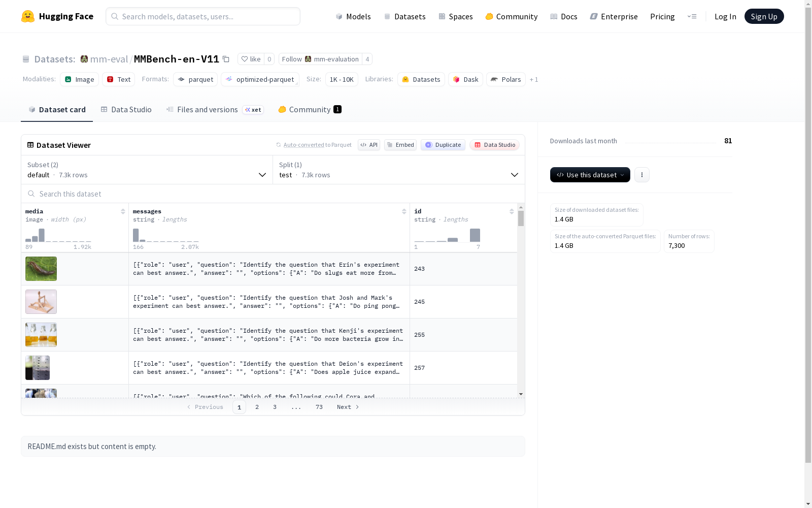This screenshot has width=812, height=508.
Task: Click the sort icon on messages column
Action: [x=404, y=211]
